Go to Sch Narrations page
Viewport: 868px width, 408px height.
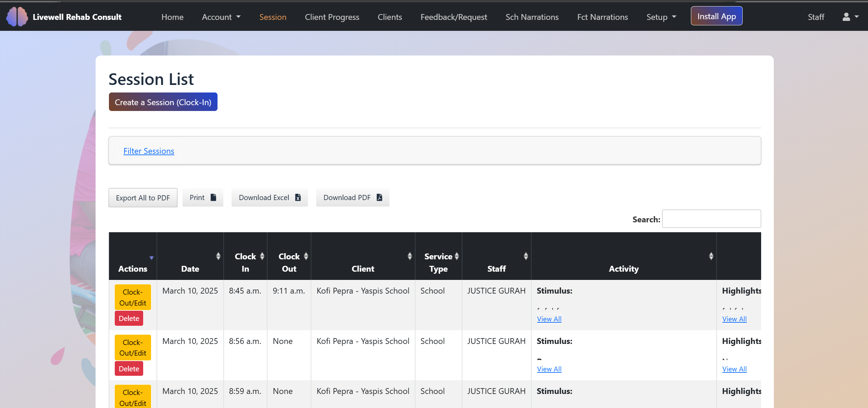pyautogui.click(x=532, y=17)
